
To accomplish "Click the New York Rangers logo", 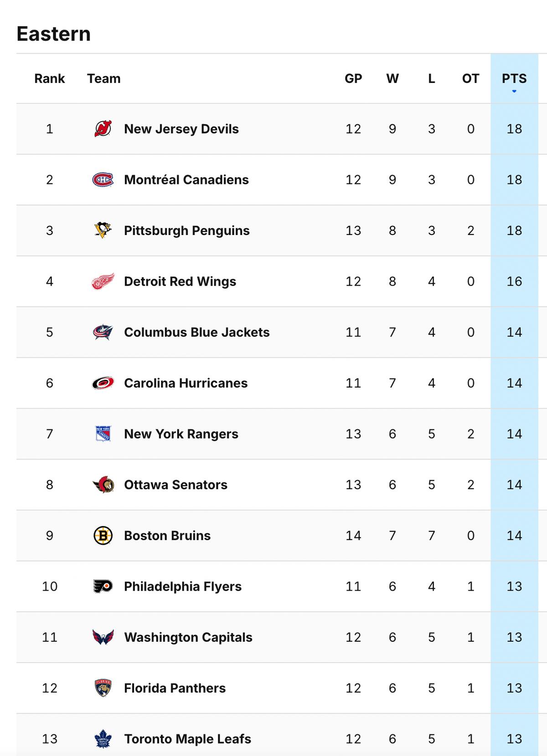I will click(103, 434).
